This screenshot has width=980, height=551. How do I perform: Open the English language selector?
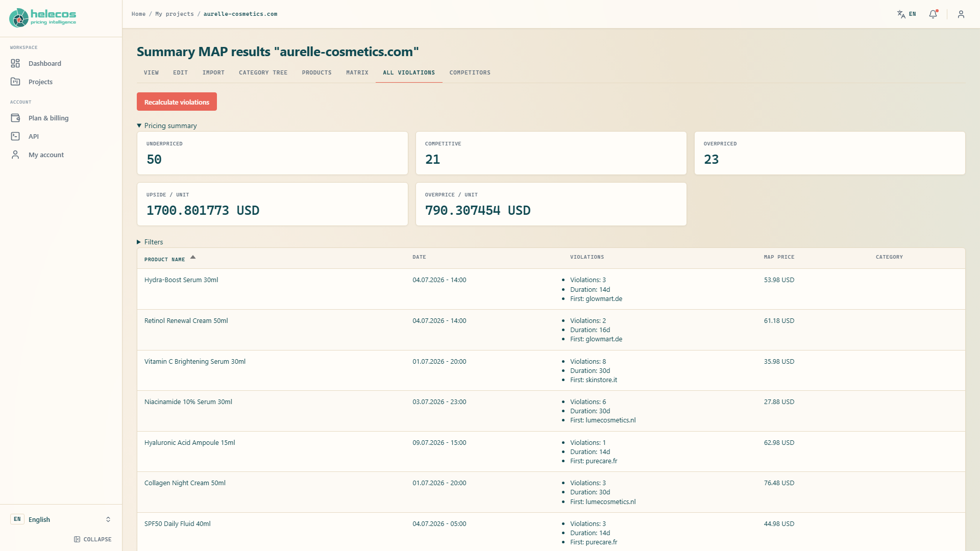click(x=61, y=519)
